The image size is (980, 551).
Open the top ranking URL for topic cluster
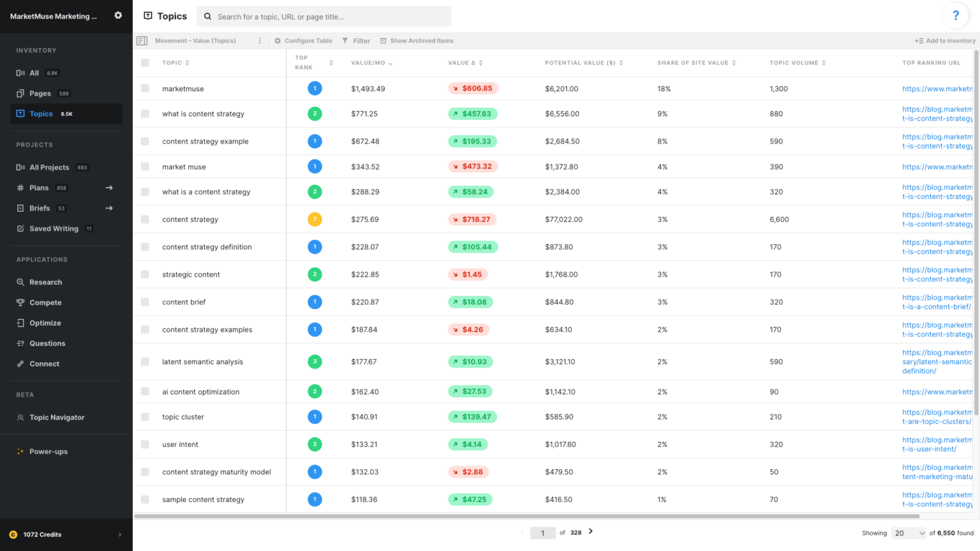936,416
